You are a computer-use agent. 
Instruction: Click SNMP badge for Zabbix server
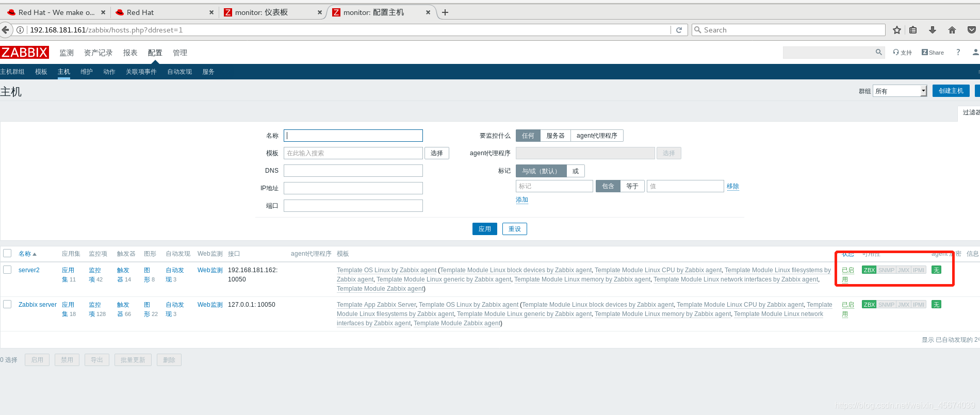886,305
